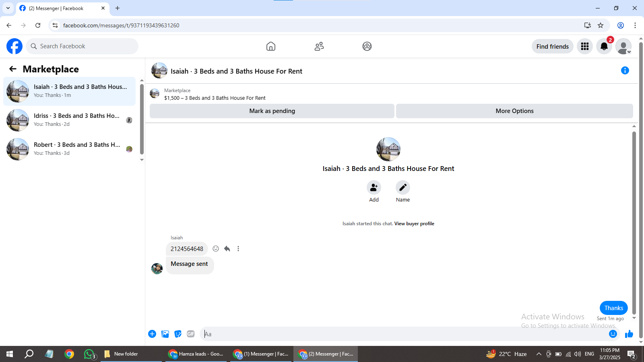Select the Robert conversation in list
Screen dimensions: 644x362
tap(70, 149)
